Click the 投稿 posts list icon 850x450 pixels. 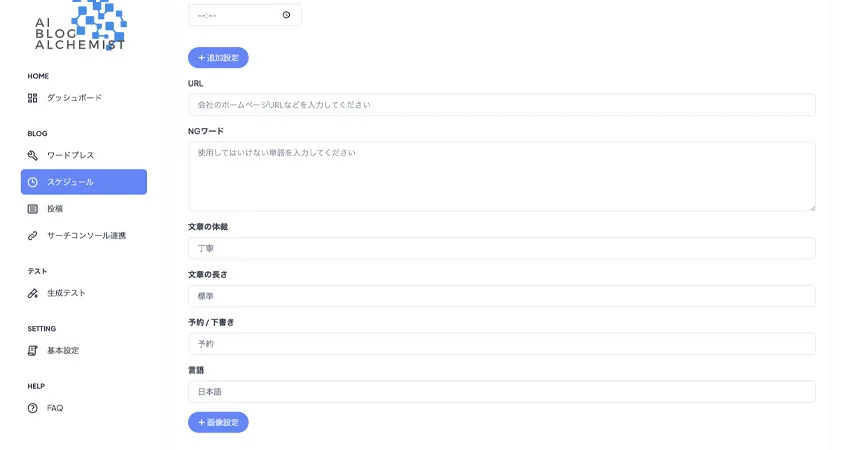[33, 209]
